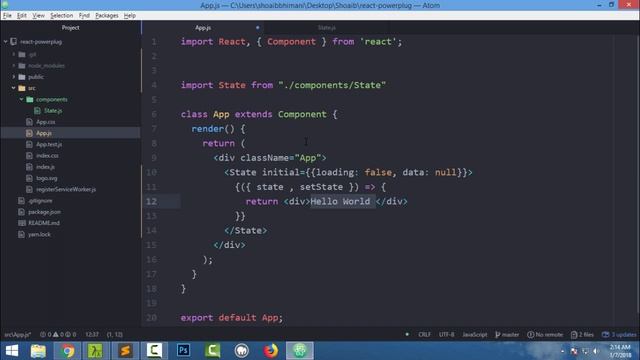
Task: Click the cursor position 12:37 indicator
Action: [92, 335]
